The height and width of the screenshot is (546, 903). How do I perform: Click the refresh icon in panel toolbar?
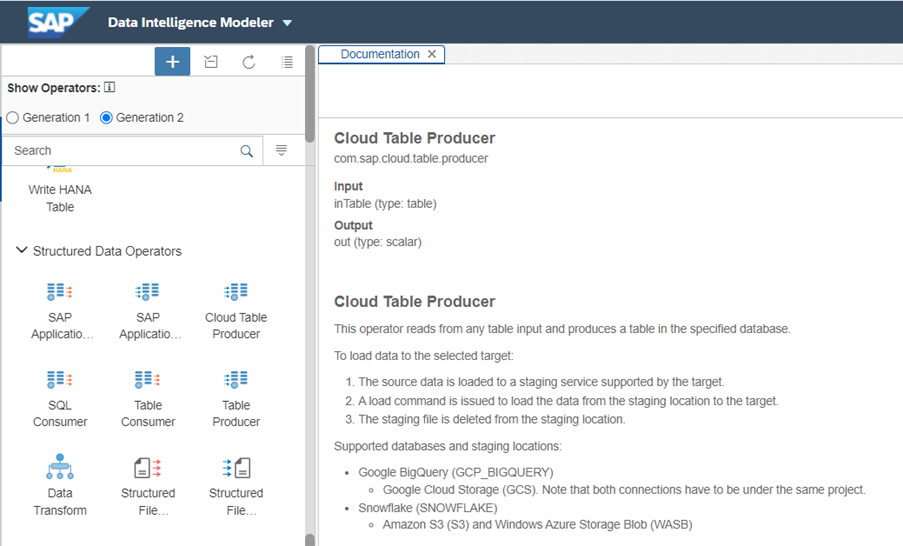point(249,62)
